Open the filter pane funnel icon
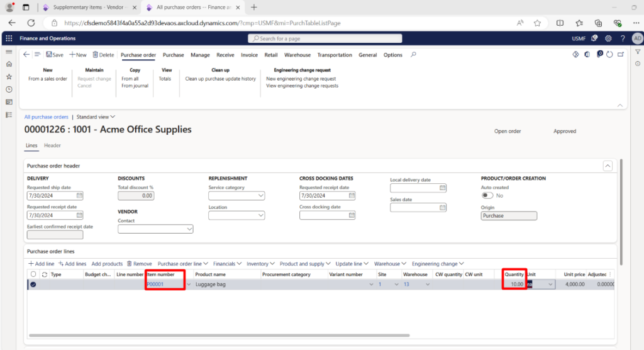Screen dimensions: 644x350 point(638,52)
